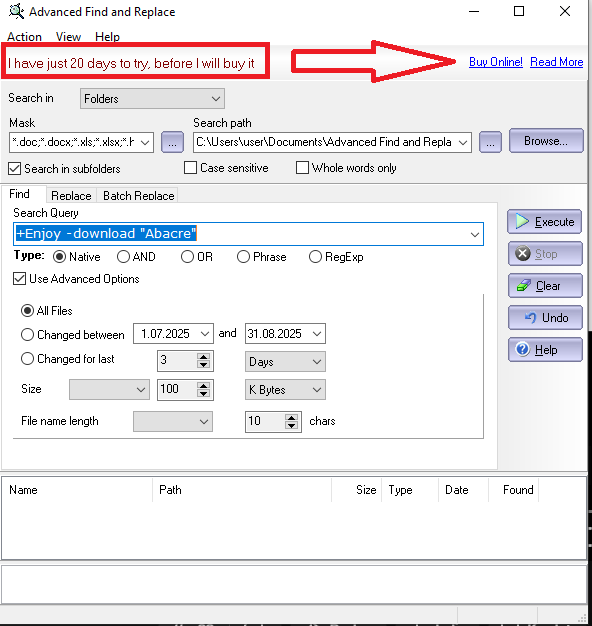Uncheck Use Advanced Options

(20, 279)
